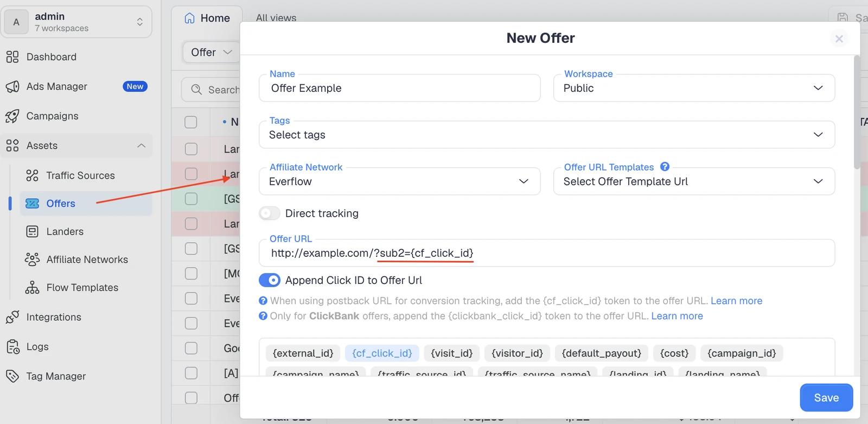This screenshot has height=424, width=868.
Task: Open the Offer dropdown in toolbar
Action: coord(212,52)
